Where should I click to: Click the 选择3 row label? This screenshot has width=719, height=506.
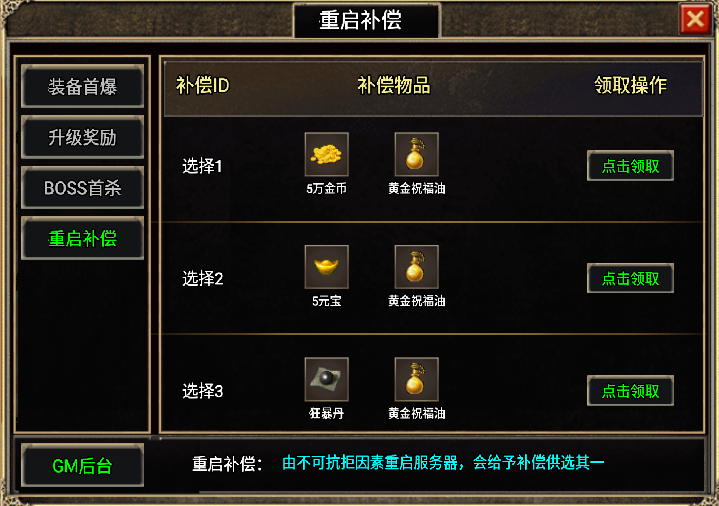pos(202,391)
